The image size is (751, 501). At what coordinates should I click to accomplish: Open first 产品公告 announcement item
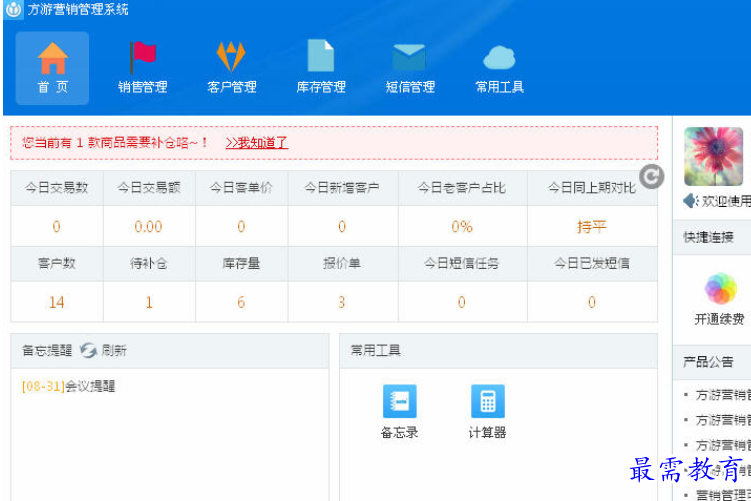(x=720, y=394)
